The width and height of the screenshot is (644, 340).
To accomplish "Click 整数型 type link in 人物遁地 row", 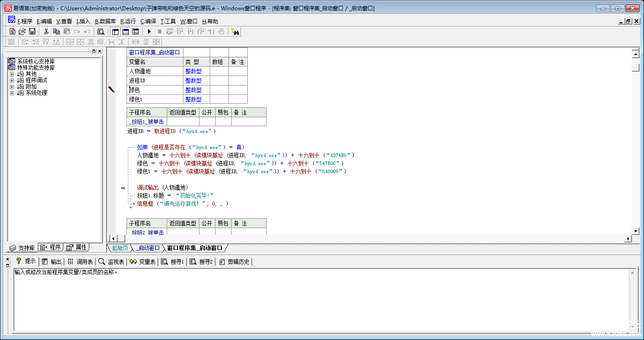I will pyautogui.click(x=193, y=71).
